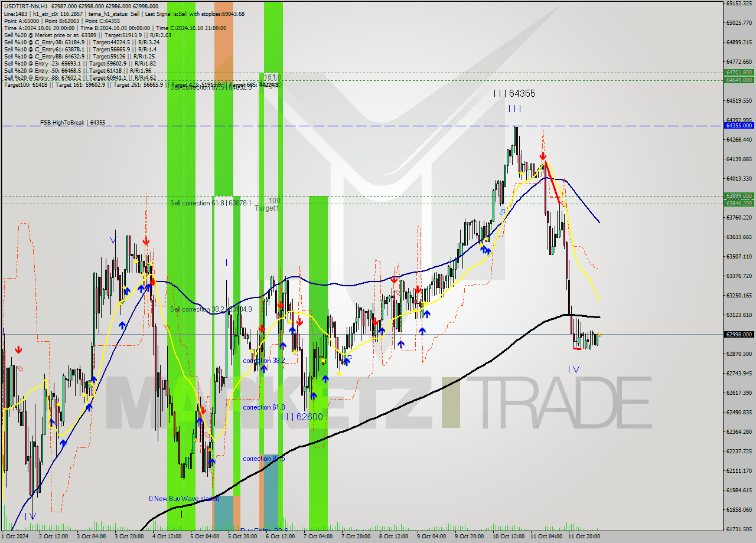This screenshot has height=543, width=756.
Task: Click the '9 Oct 20:00' time axis label
Action: coord(469,537)
